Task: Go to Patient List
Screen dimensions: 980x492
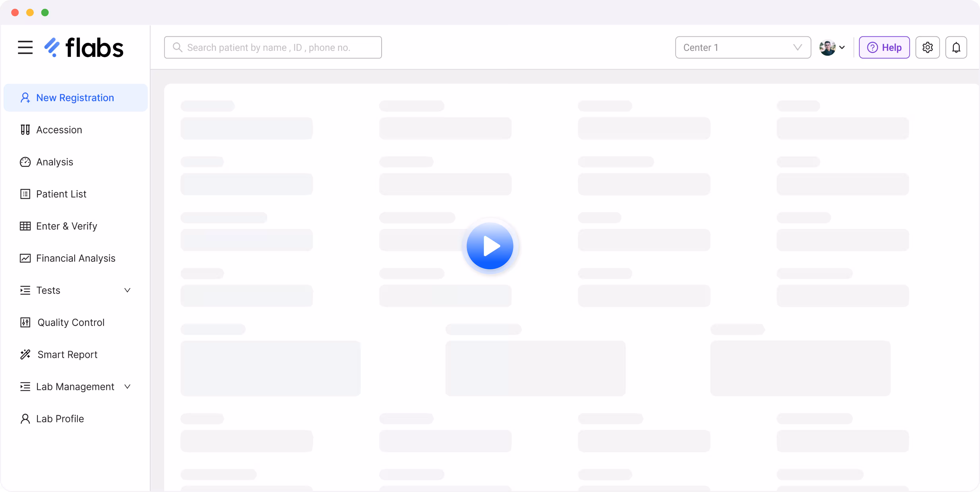Action: pos(61,194)
